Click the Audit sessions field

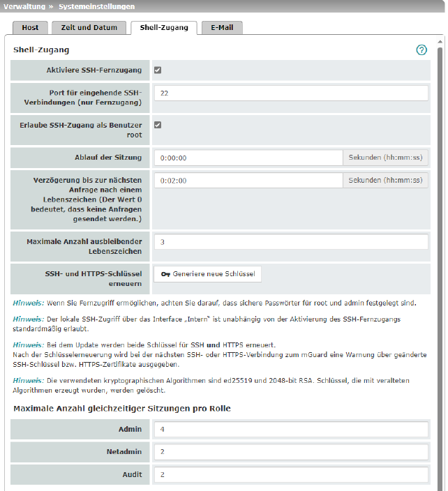(x=291, y=475)
